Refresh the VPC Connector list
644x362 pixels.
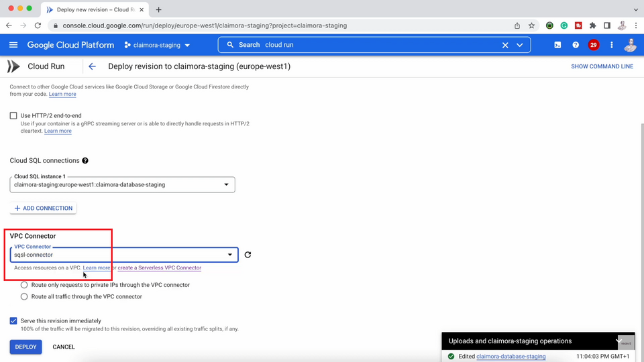click(x=248, y=255)
